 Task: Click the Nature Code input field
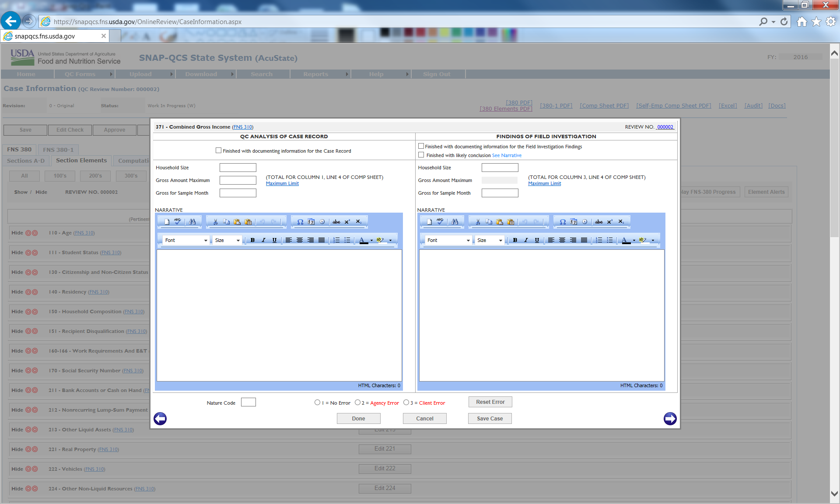coord(248,402)
